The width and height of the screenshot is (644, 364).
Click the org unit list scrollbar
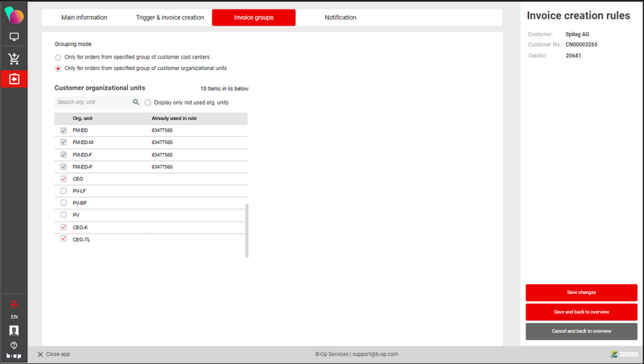click(247, 230)
